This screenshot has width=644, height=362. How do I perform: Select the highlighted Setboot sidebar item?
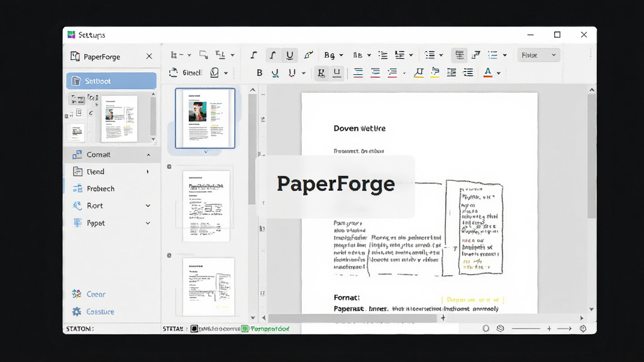[x=111, y=81]
